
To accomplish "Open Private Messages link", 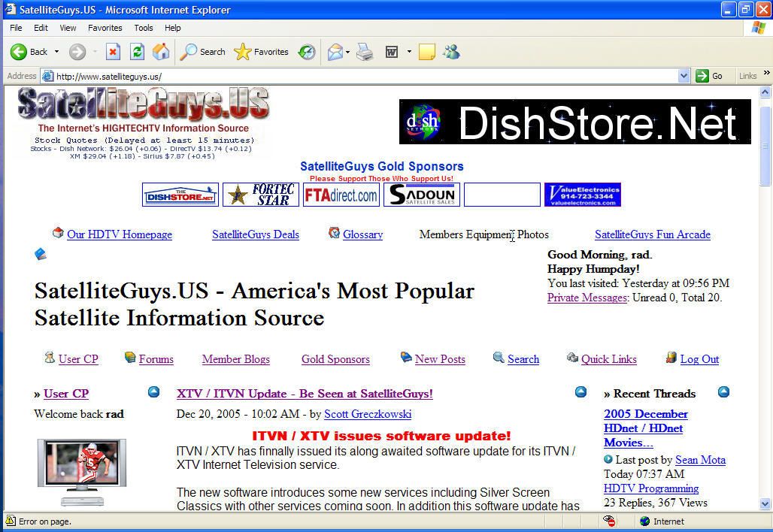I will (x=587, y=298).
